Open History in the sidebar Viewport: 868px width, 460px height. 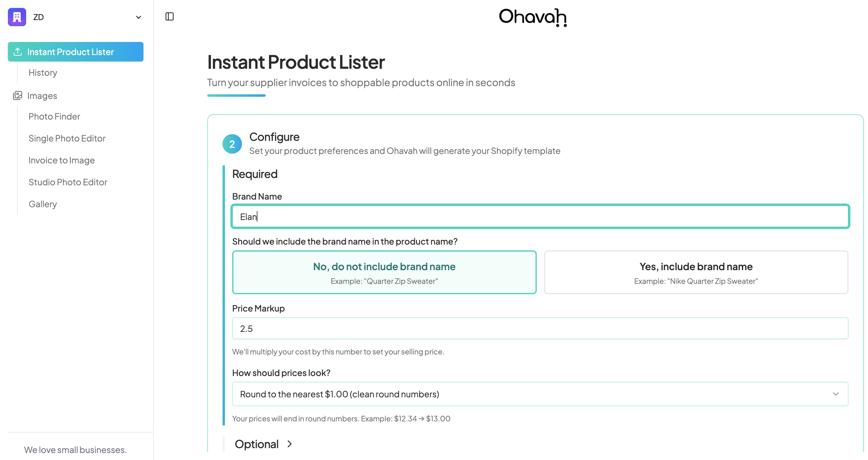43,73
